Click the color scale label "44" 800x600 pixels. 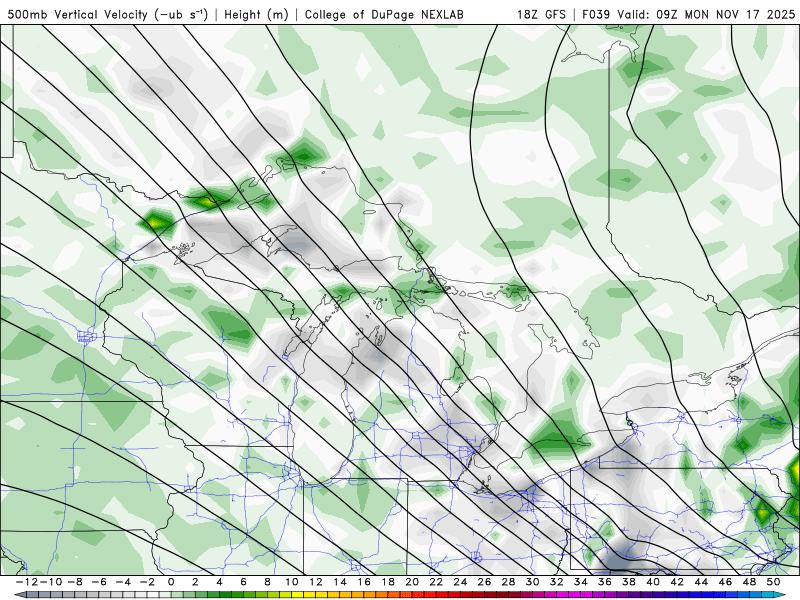701,582
